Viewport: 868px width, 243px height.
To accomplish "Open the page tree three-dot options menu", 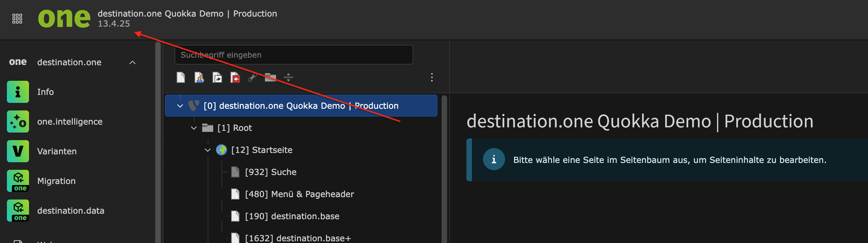I will [x=432, y=77].
